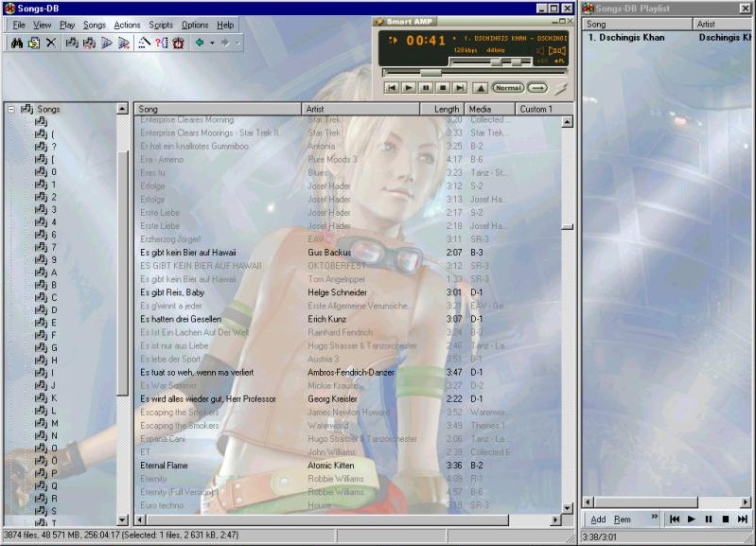Open the Help menu
This screenshot has height=546, width=756.
[225, 26]
